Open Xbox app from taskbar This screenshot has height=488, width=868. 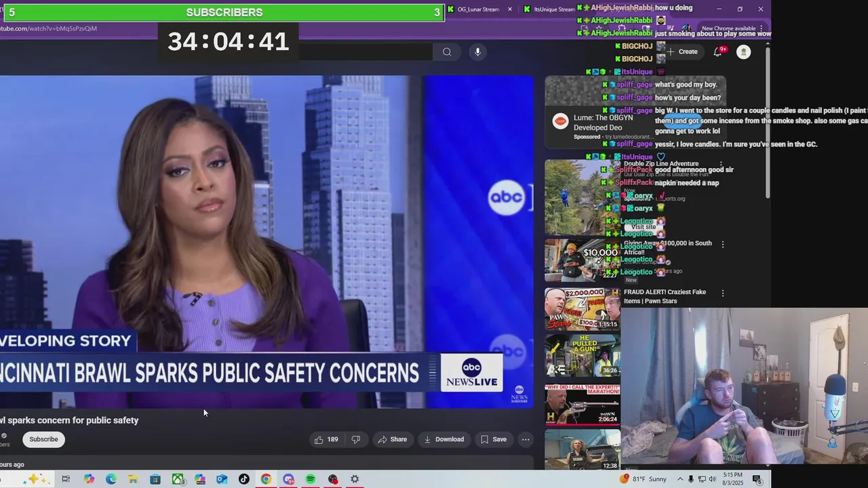[x=178, y=479]
